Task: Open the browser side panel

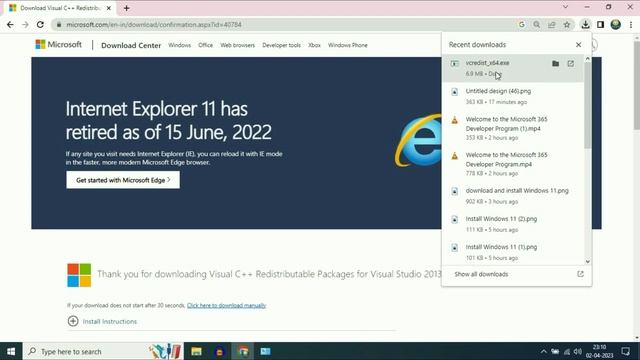Action: (600, 24)
